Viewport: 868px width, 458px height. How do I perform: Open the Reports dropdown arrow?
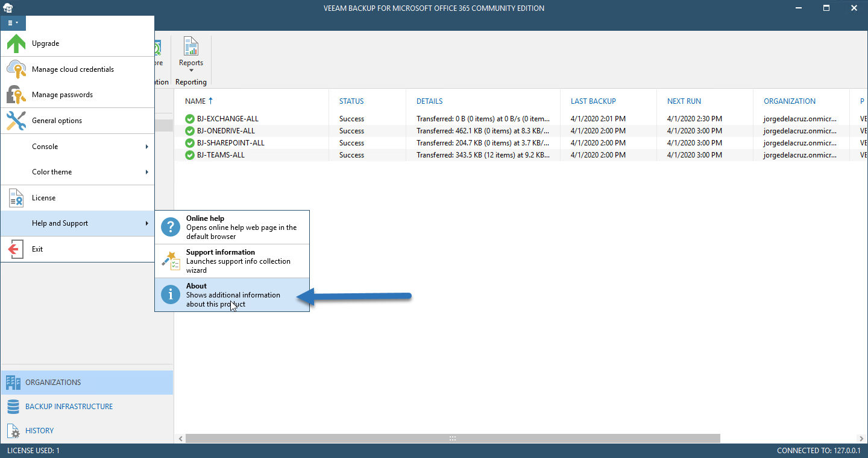click(191, 71)
